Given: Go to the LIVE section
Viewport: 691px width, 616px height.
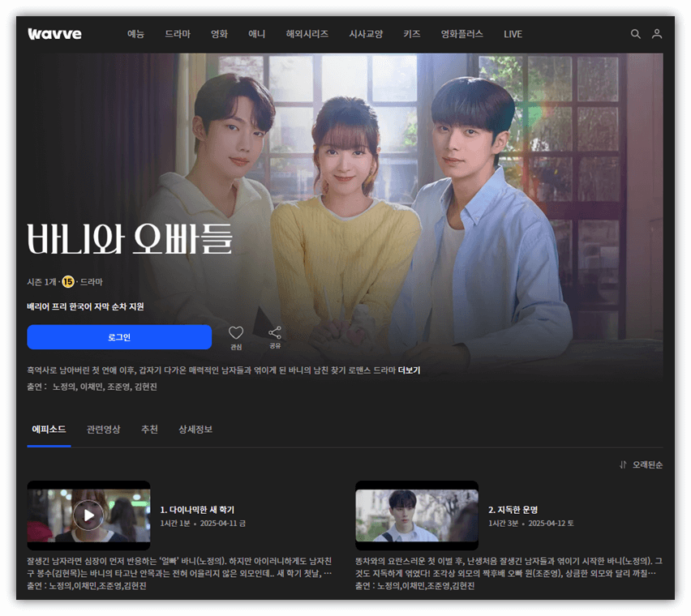Looking at the screenshot, I should (513, 34).
